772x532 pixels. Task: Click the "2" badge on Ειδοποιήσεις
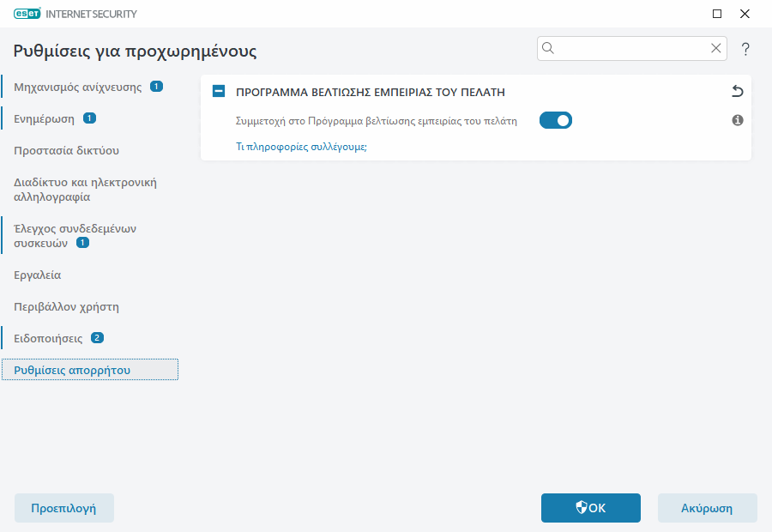coord(99,337)
